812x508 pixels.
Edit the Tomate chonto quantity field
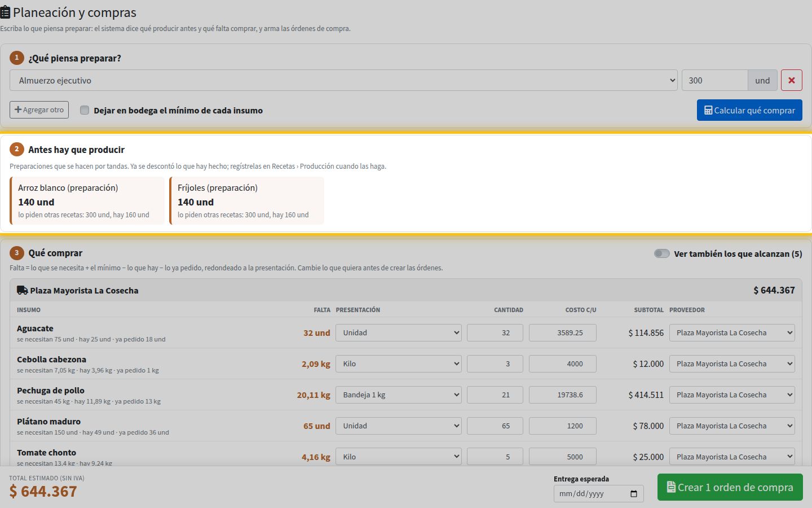click(495, 457)
